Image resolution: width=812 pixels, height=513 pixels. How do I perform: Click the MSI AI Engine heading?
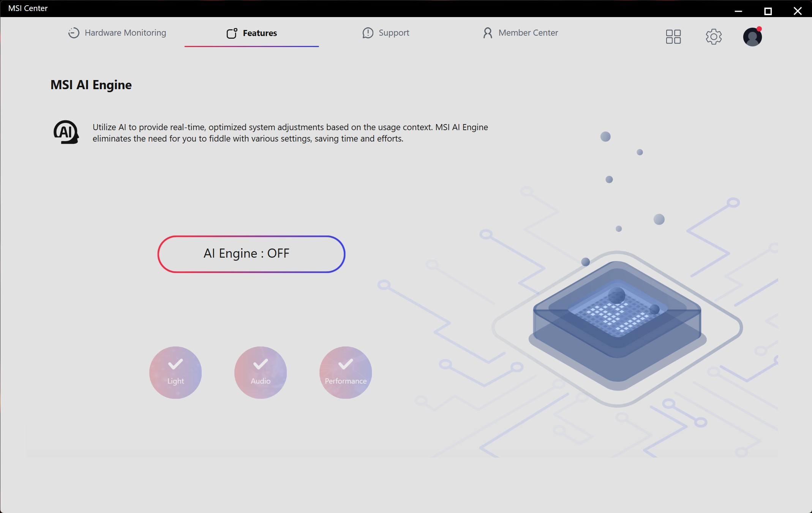coord(91,85)
